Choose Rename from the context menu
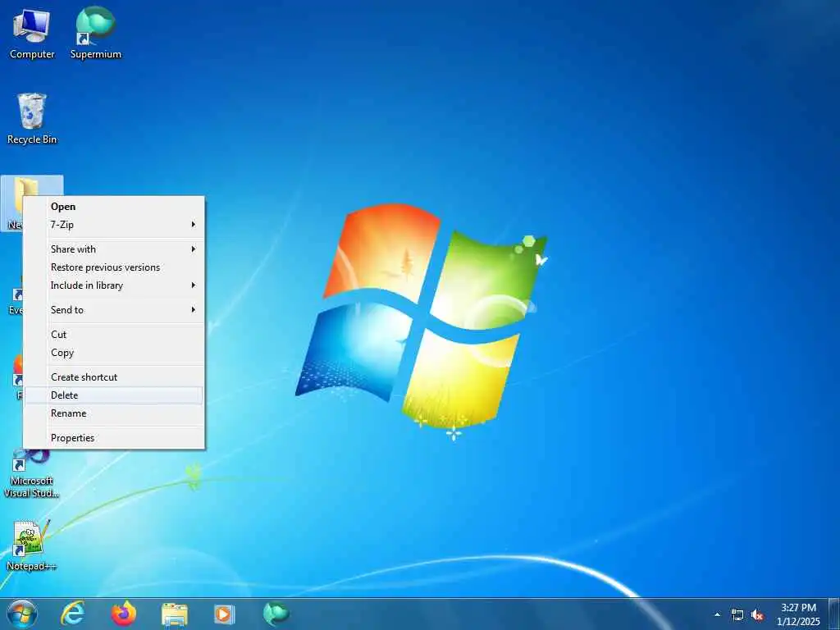The image size is (840, 630). 113,413
